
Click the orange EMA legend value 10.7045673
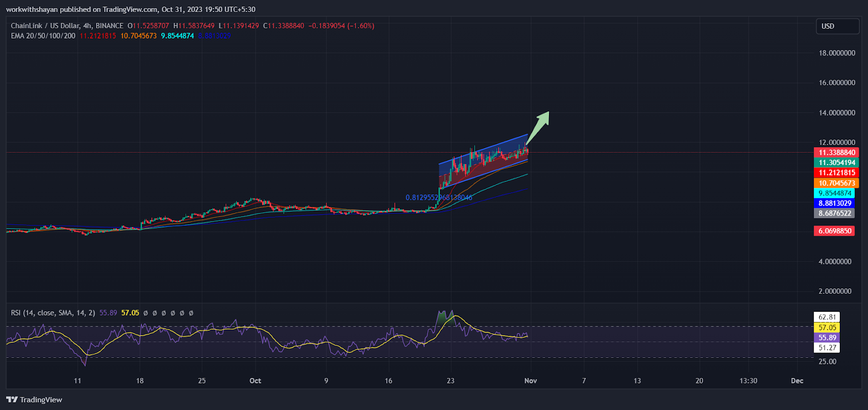[x=138, y=36]
